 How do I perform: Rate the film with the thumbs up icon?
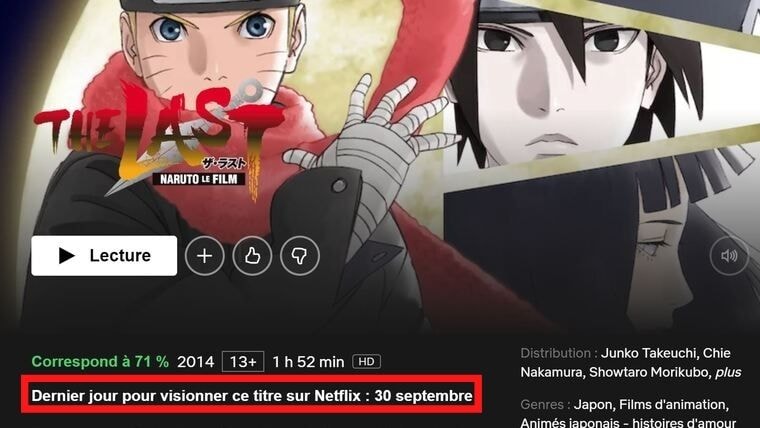[x=252, y=255]
